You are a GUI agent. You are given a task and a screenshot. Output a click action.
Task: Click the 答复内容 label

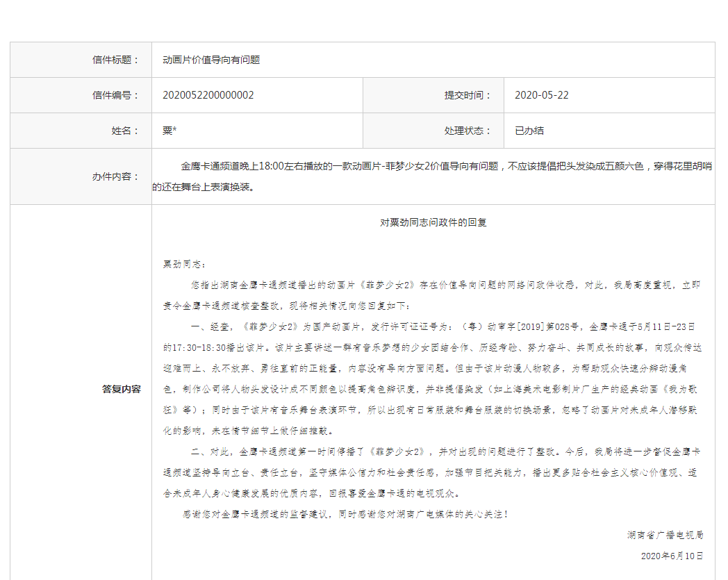coord(122,389)
